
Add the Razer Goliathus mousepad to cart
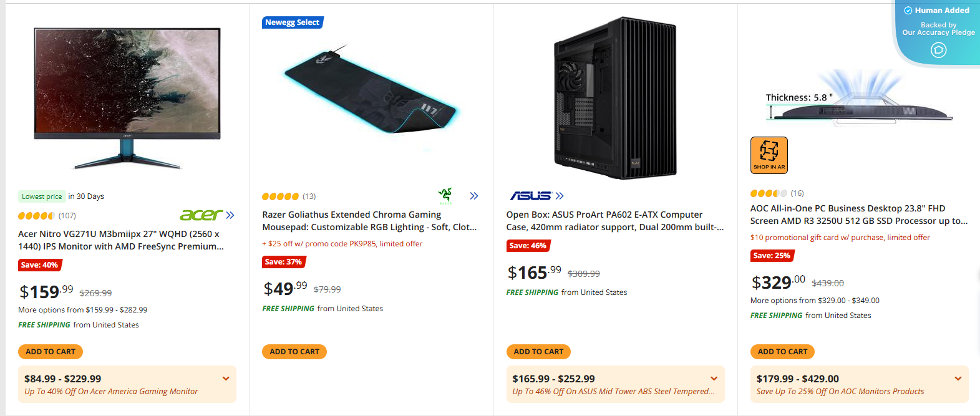coord(294,351)
